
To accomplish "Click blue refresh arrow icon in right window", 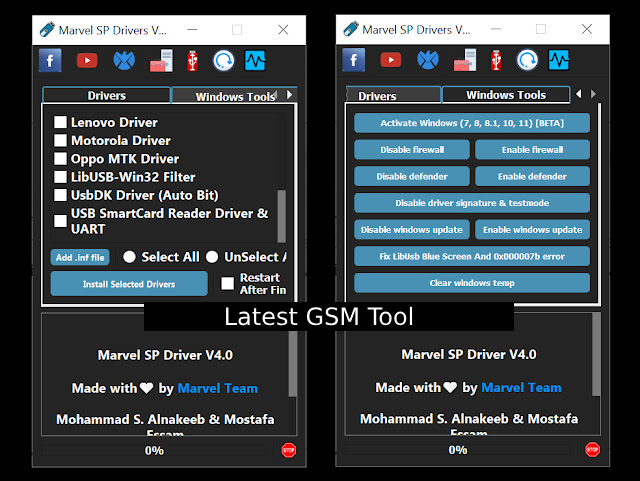I will click(527, 60).
